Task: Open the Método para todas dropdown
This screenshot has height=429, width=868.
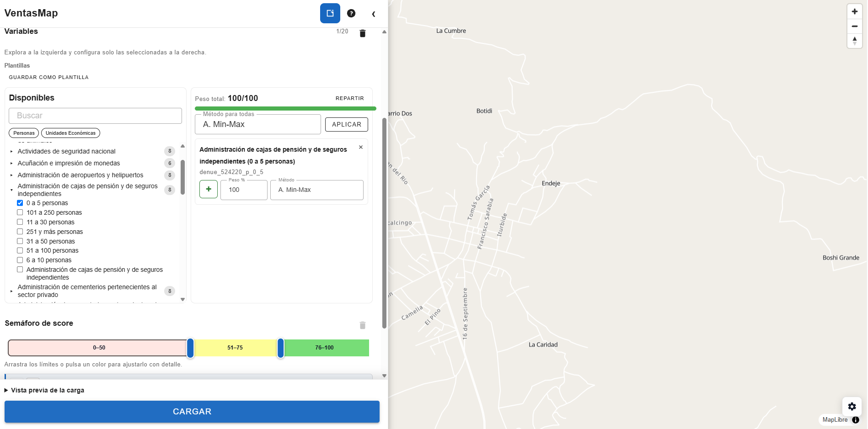Action: (x=258, y=124)
